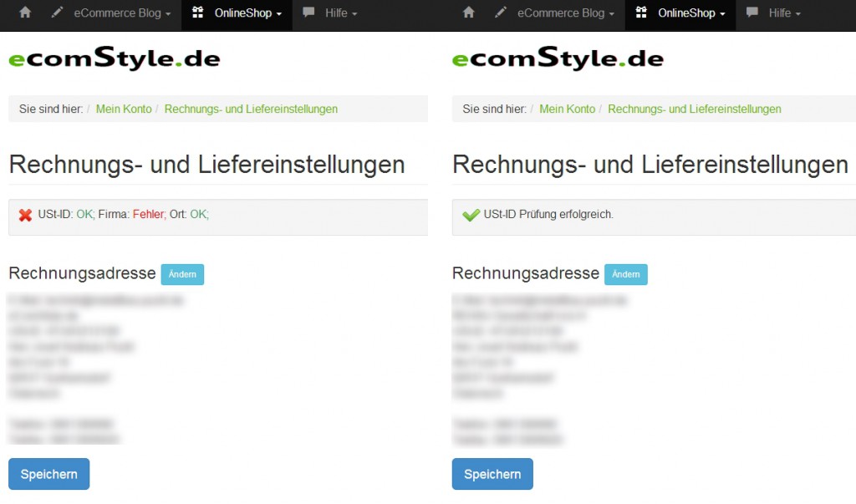Click the home icon in right screenshot

coord(468,12)
